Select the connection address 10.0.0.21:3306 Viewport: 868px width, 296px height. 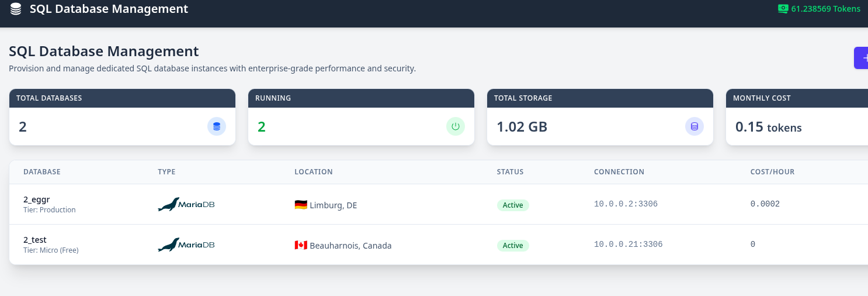tap(628, 245)
